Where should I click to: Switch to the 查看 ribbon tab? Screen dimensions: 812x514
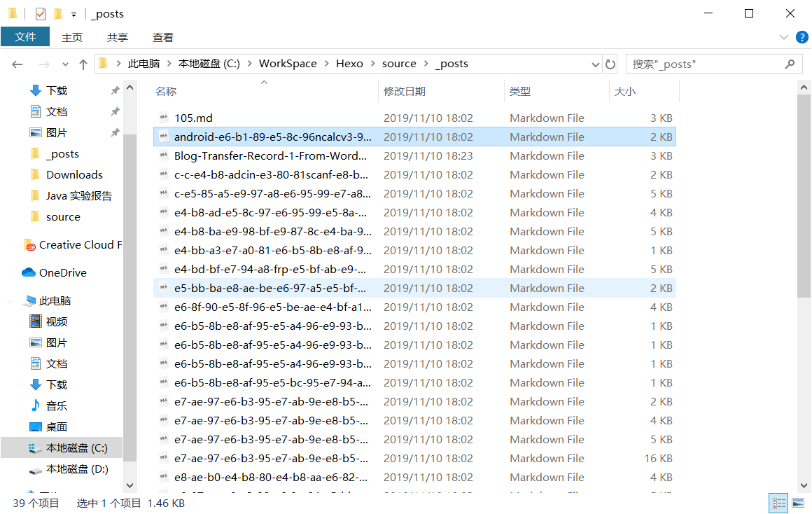[x=162, y=37]
